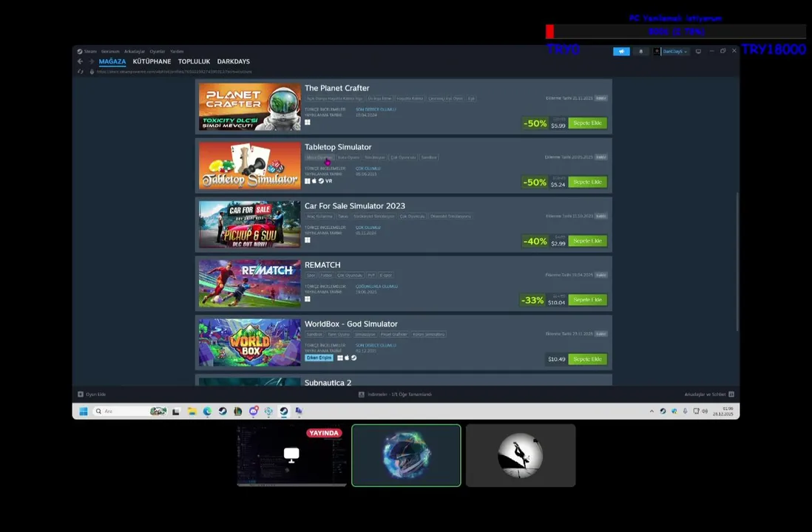The width and height of the screenshot is (812, 532).
Task: Click the Erken Erişim badge on WorldBox
Action: (319, 358)
